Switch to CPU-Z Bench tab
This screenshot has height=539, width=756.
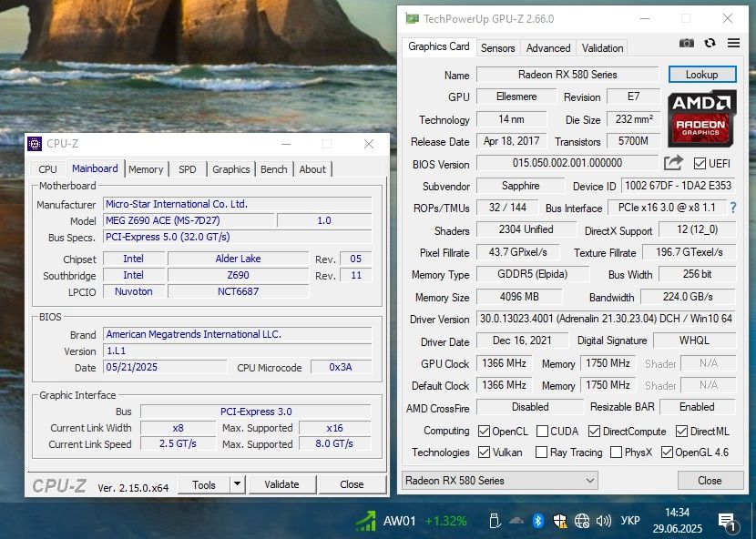(x=274, y=169)
